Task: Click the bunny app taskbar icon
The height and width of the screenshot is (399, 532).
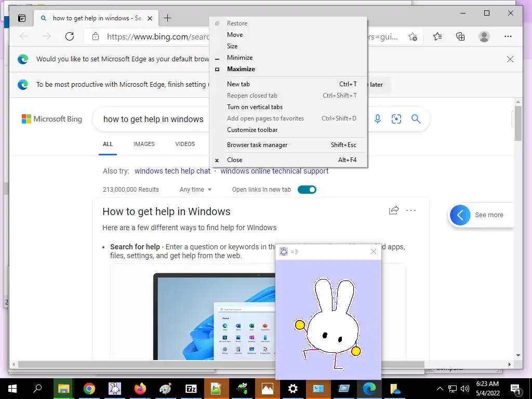Action: coord(114,389)
